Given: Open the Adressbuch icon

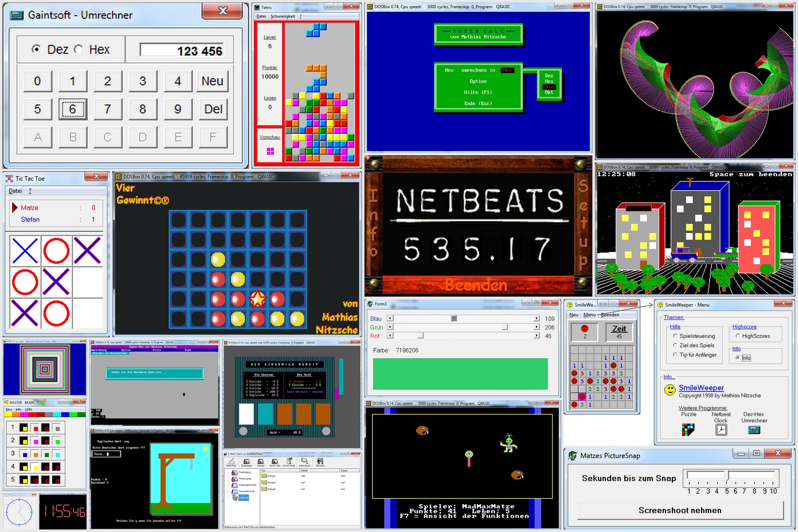Looking at the screenshot, I should point(304,461).
